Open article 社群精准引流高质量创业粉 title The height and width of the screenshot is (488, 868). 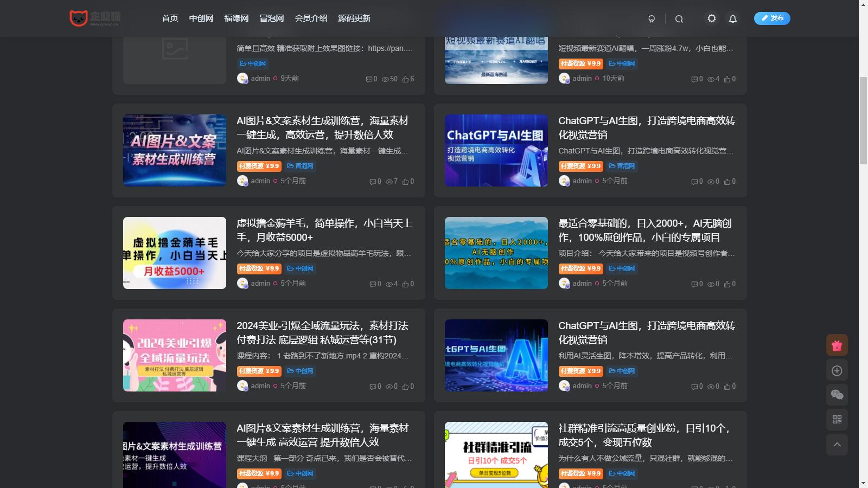click(644, 435)
